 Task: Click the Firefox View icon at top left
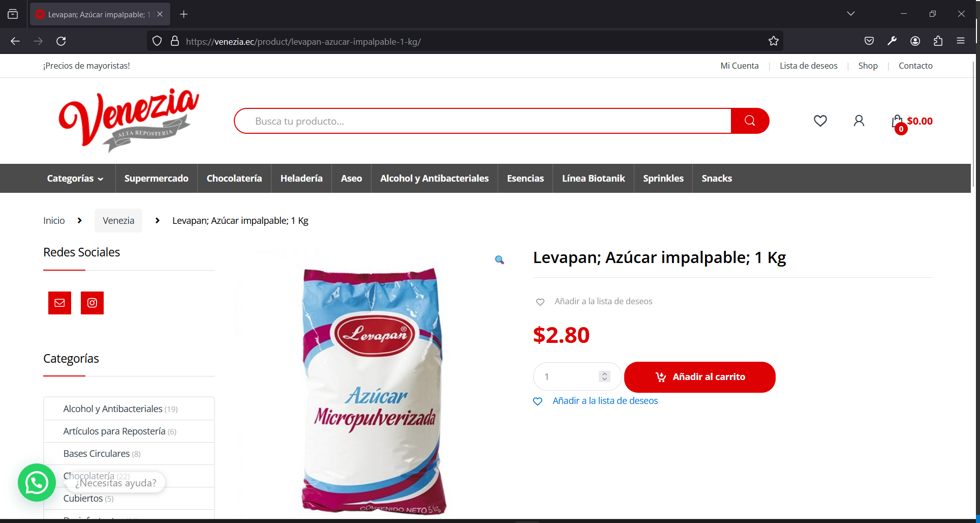pyautogui.click(x=13, y=14)
